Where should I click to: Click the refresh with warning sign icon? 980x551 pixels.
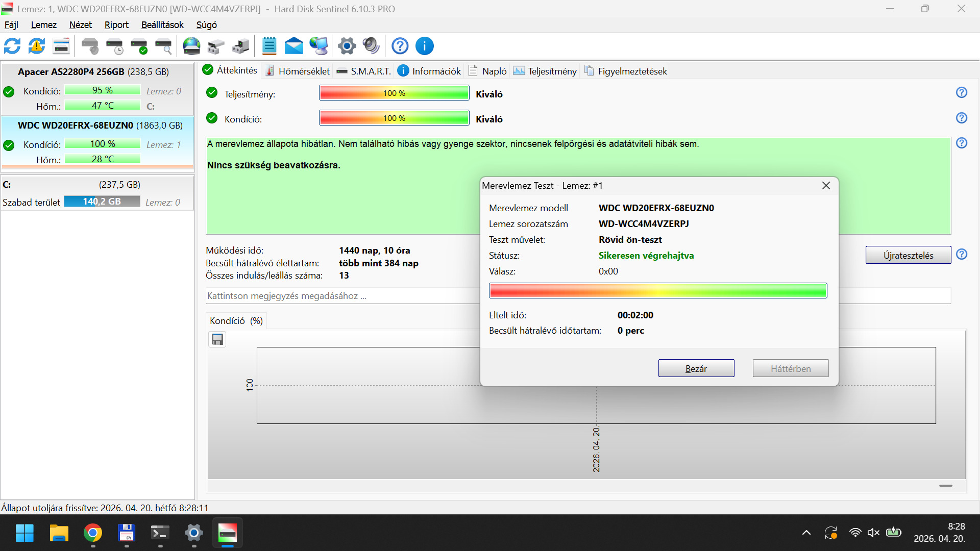pos(37,46)
